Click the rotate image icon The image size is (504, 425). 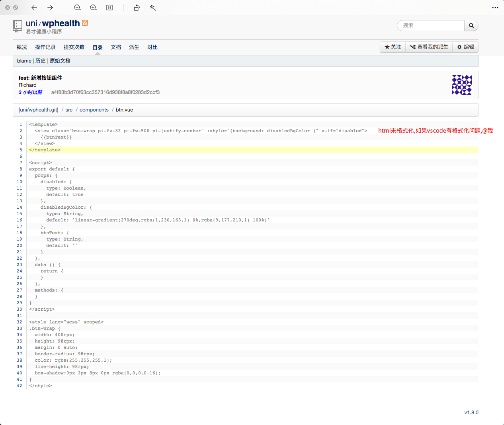(137, 8)
